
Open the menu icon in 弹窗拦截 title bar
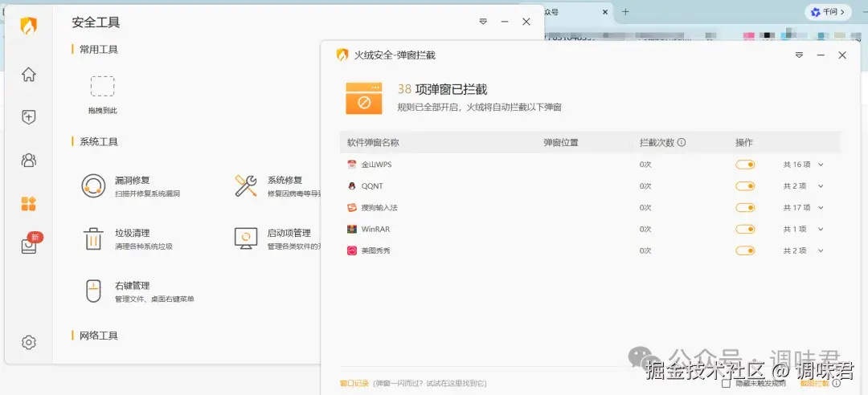click(799, 55)
